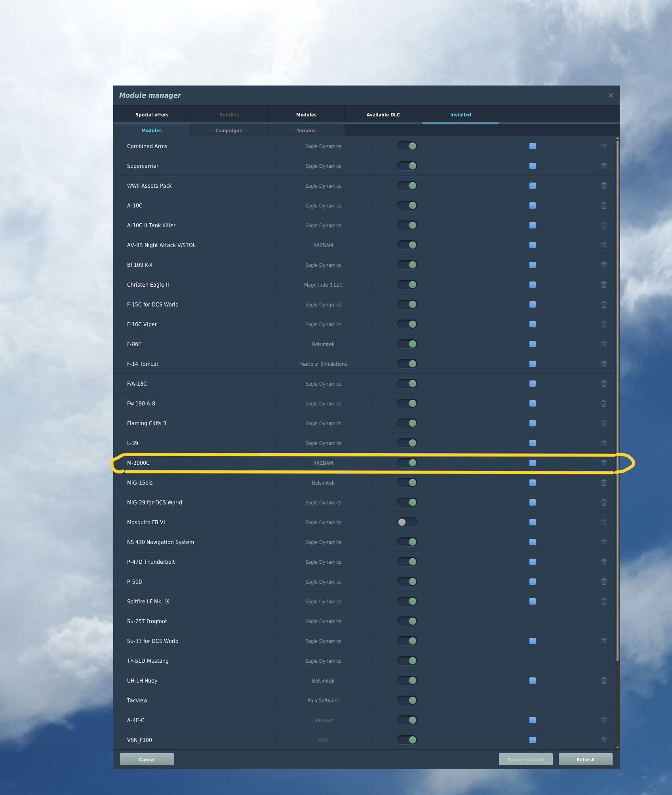
Task: Open the Available DLC tab
Action: coord(383,115)
